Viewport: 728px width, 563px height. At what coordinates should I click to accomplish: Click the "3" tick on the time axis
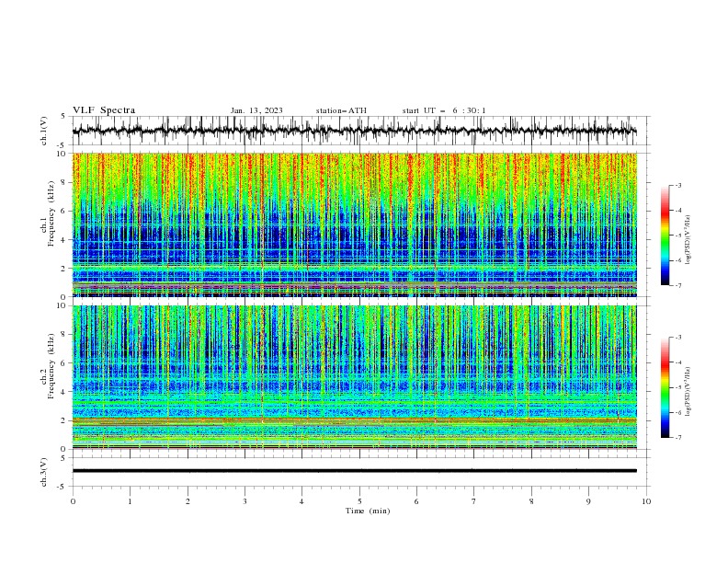point(245,501)
